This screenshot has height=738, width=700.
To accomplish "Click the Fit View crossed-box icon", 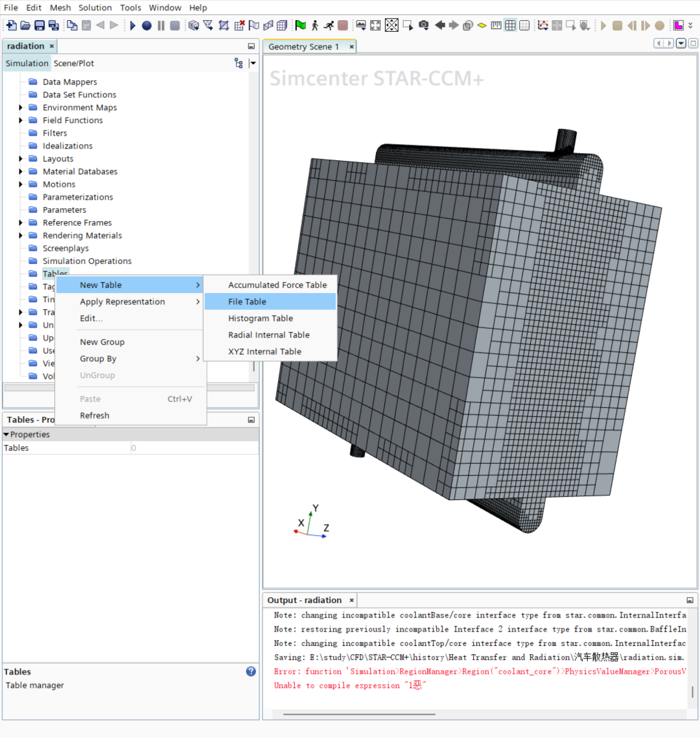I will pyautogui.click(x=391, y=25).
